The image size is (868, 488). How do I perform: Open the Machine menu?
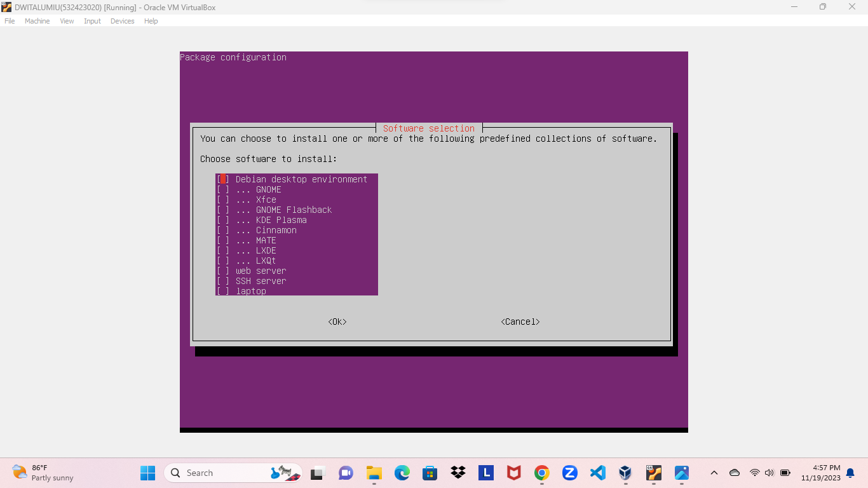click(37, 21)
